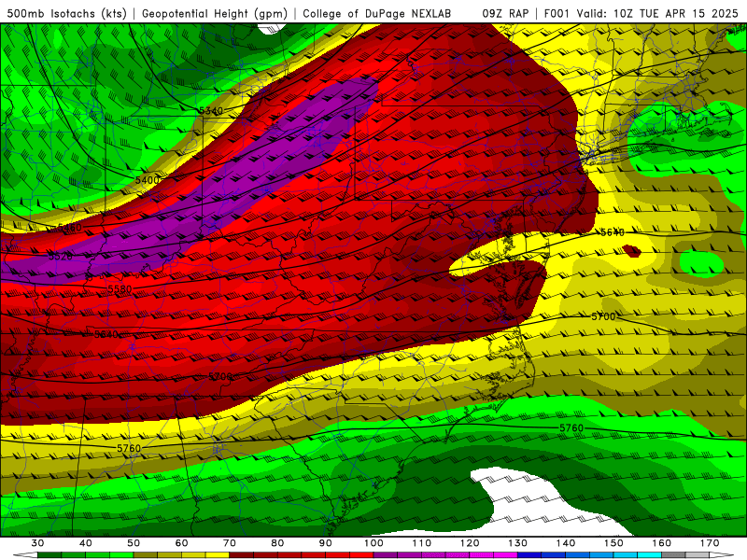Pick the cyan swatch ending at 160
Viewport: 747px width, 560px height.
(650, 555)
